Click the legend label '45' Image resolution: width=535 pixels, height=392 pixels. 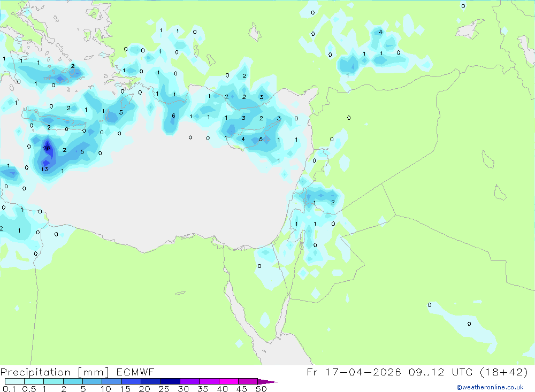click(x=242, y=389)
